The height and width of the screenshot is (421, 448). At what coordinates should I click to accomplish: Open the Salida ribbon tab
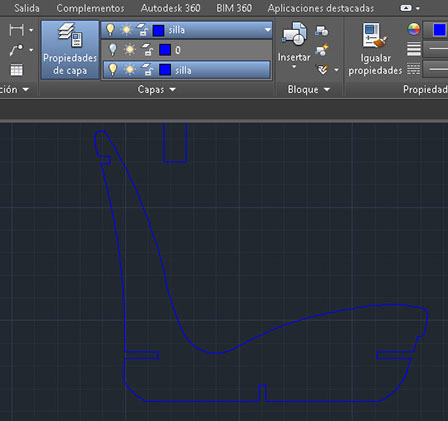point(27,8)
